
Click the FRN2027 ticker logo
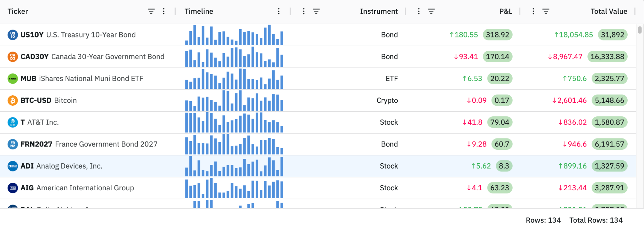[x=13, y=144]
